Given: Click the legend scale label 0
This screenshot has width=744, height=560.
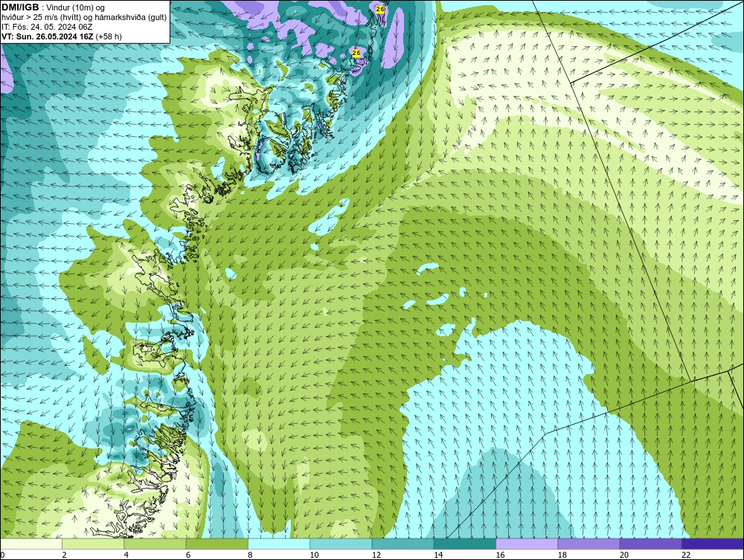Looking at the screenshot, I should tap(2, 555).
